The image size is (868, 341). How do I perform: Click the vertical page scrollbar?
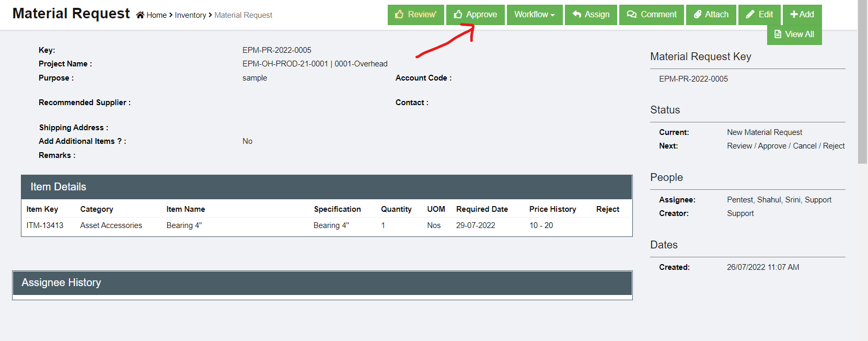coord(862,84)
